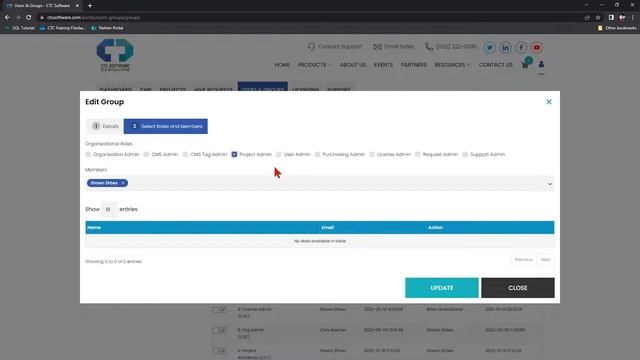Screen dimensions: 640x360
Task: Uncheck the Project Admin role
Action: [x=234, y=154]
